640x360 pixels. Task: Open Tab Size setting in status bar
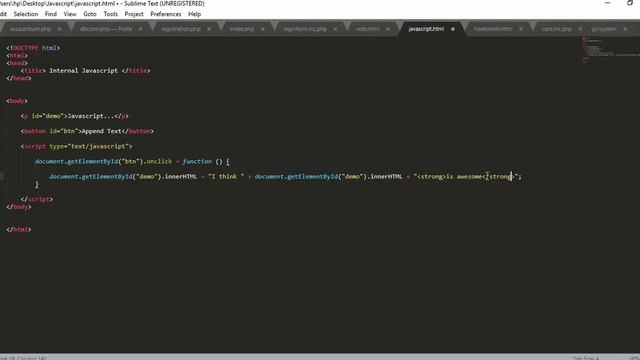coord(586,358)
